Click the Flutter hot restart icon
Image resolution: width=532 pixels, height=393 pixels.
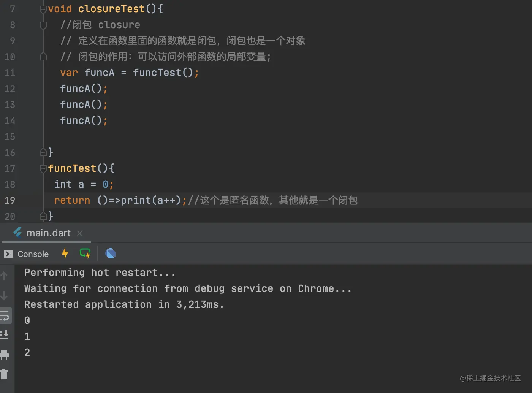(x=85, y=254)
